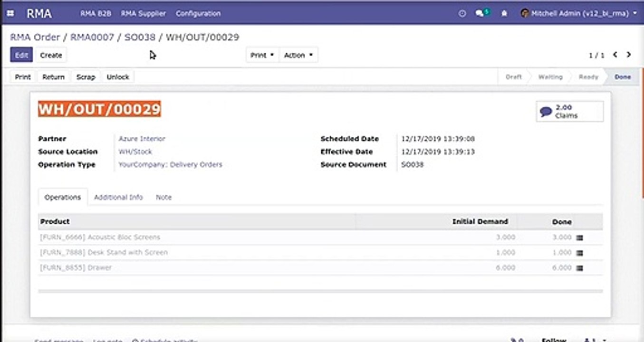644x342 pixels.
Task: Open the activities clock icon
Action: pos(462,14)
